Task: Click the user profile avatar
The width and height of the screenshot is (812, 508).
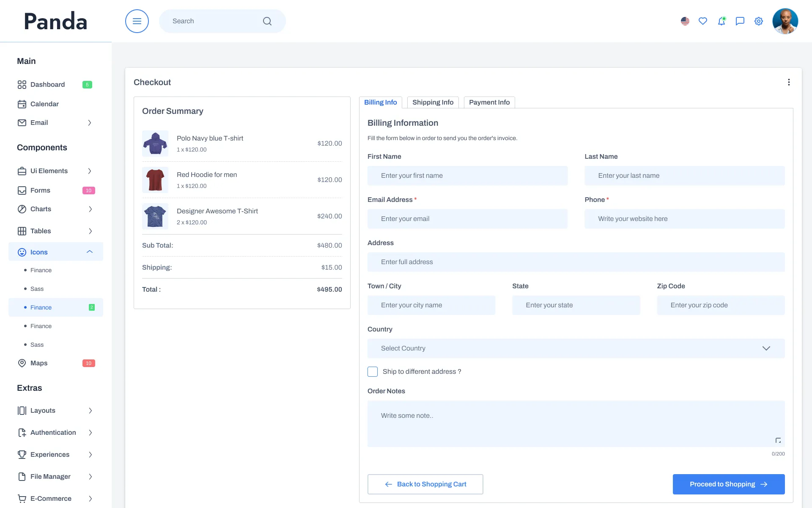Action: [x=785, y=21]
